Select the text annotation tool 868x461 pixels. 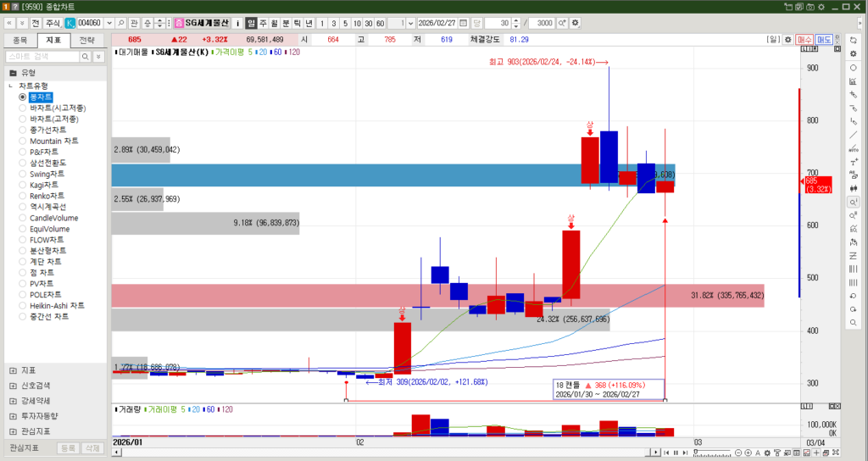coord(853,162)
